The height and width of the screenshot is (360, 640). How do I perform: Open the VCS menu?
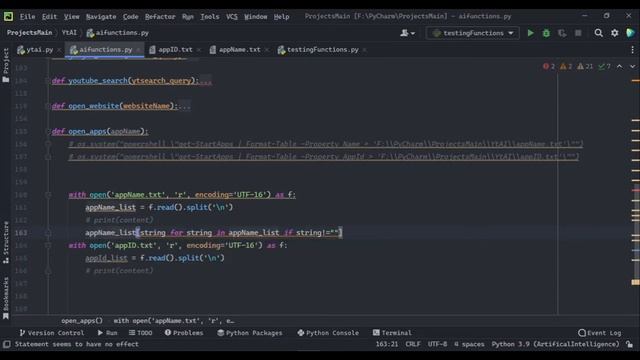point(231,16)
